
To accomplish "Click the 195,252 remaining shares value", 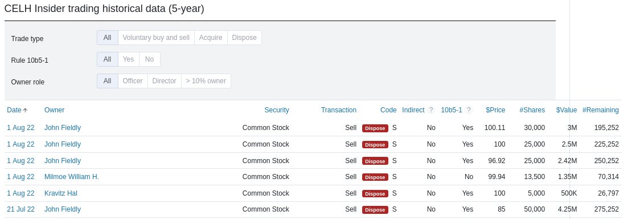I will point(606,128).
